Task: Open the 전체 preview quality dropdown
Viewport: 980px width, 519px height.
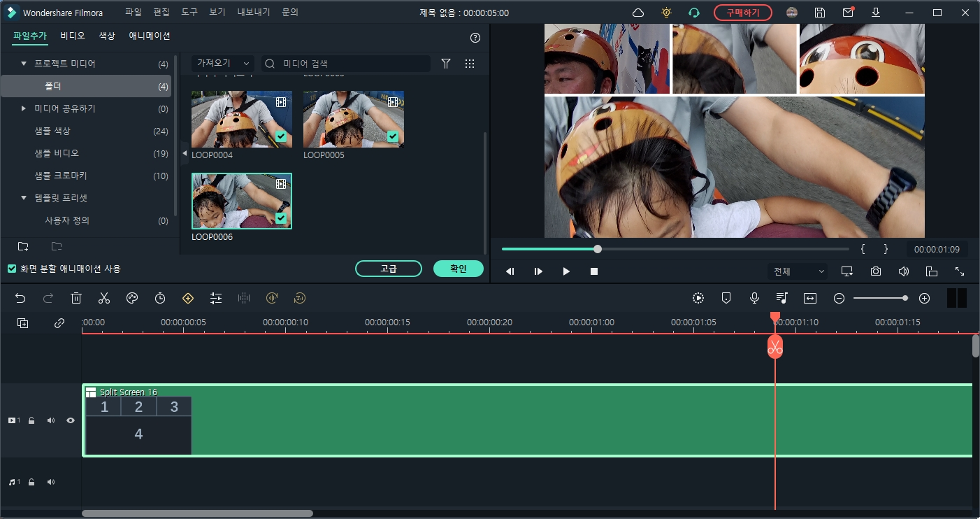Action: (798, 271)
